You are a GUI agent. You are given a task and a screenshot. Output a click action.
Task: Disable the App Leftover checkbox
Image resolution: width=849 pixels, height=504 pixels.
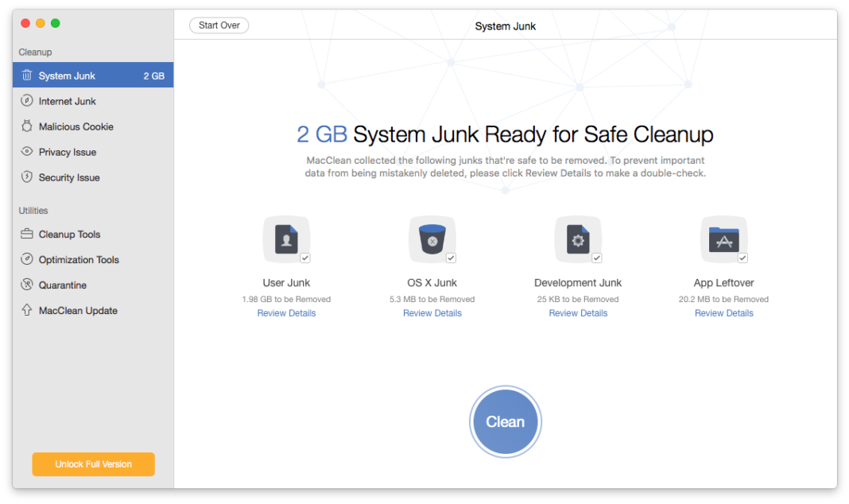[742, 258]
